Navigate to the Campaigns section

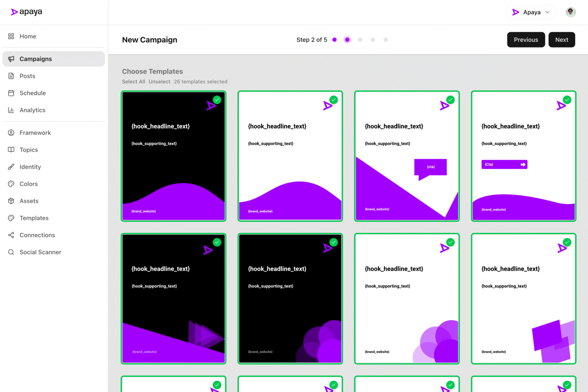[x=36, y=59]
